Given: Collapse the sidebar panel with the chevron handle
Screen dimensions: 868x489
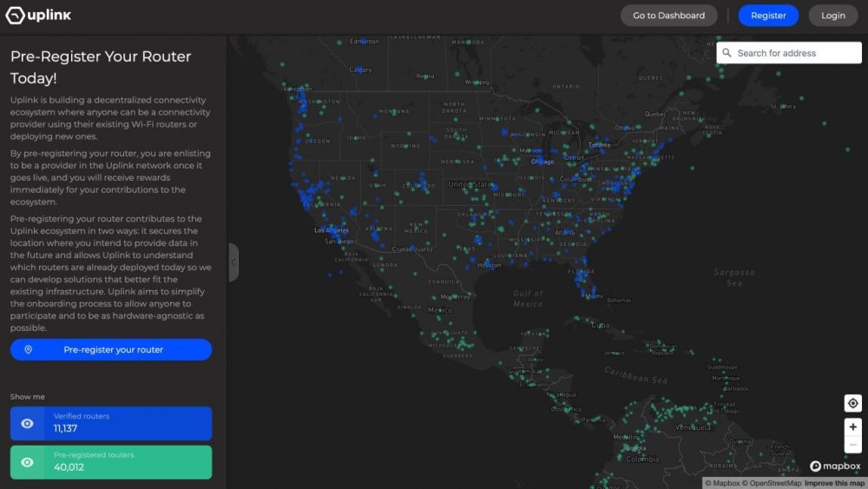Looking at the screenshot, I should (x=233, y=262).
